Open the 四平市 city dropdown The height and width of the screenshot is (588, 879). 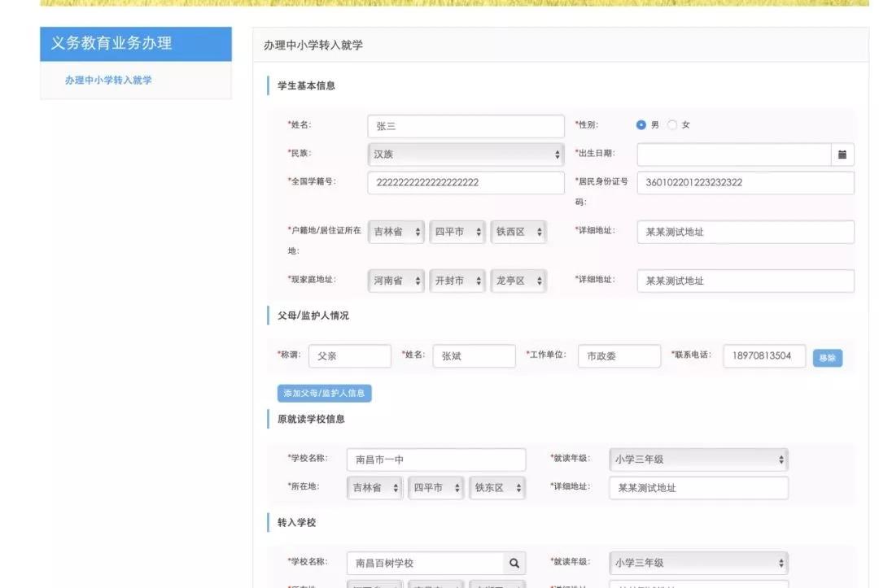point(457,231)
